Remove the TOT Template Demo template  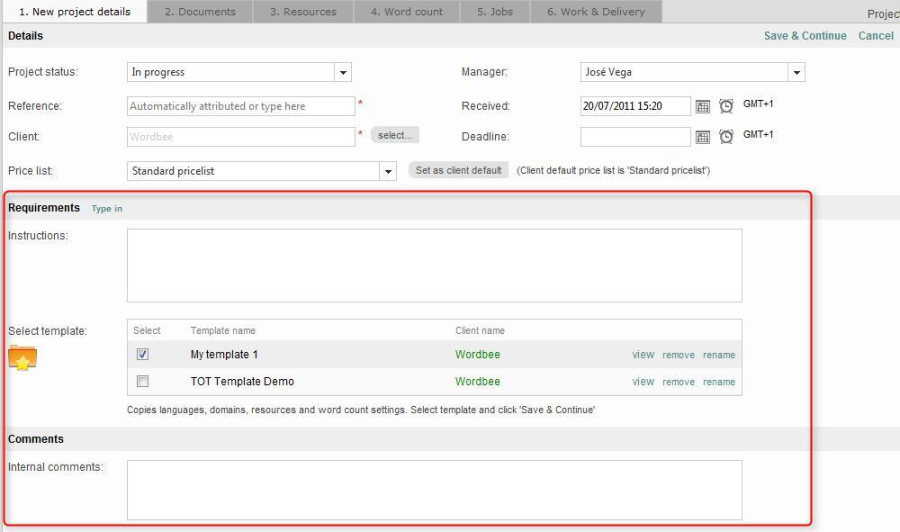coord(678,382)
